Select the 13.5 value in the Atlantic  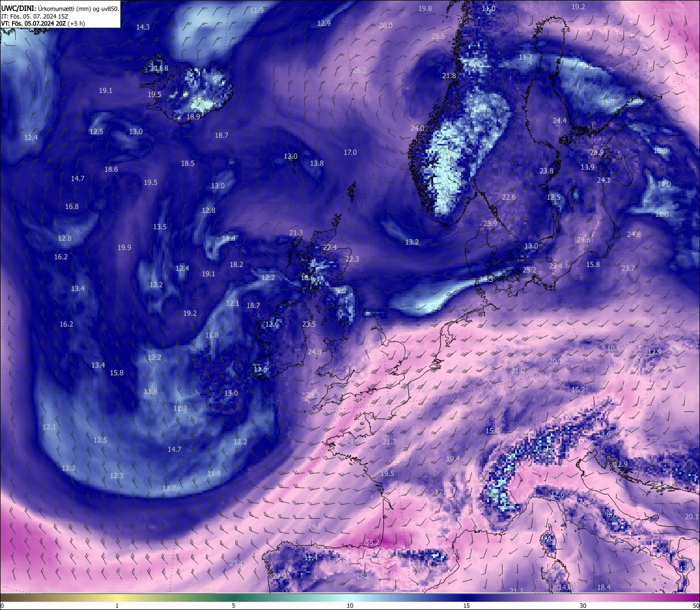(x=160, y=226)
